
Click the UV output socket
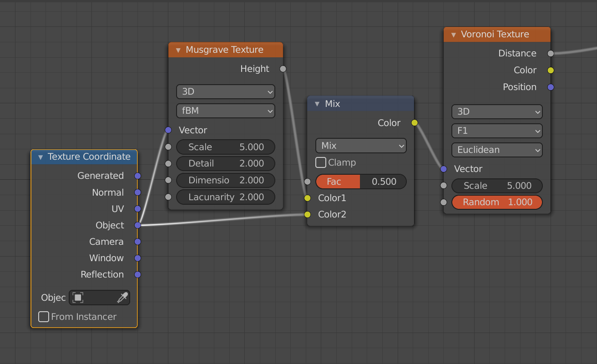pos(137,209)
